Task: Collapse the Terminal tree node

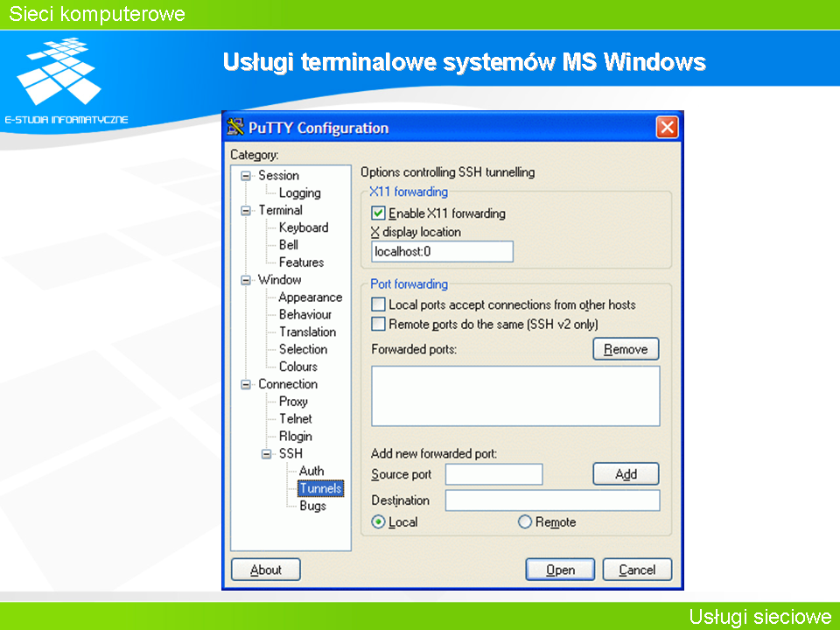Action: point(246,211)
